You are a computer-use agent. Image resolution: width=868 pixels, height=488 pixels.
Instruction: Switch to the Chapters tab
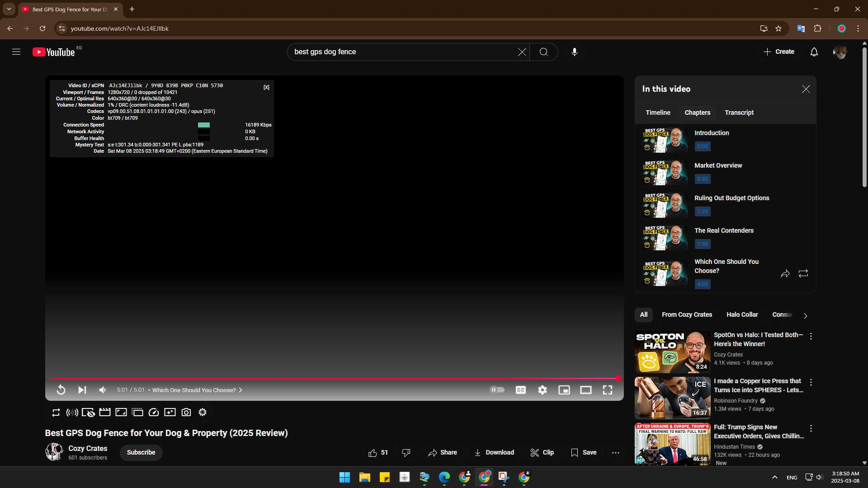click(697, 113)
